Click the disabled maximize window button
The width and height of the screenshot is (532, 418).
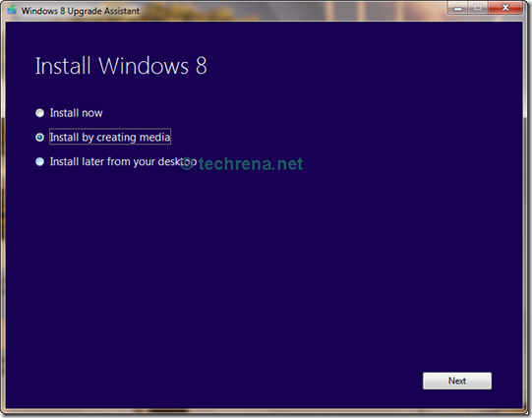pos(478,8)
